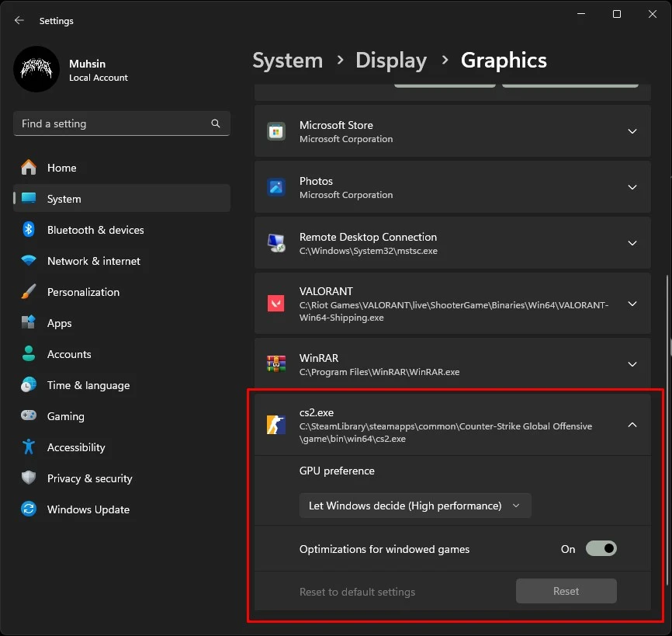Click the Reset button
672x636 pixels.
click(x=566, y=591)
